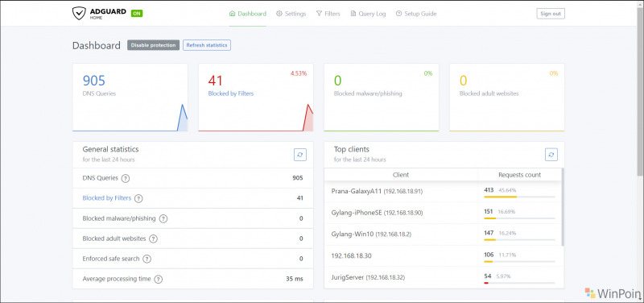Open the Filters tab
This screenshot has height=303, width=644.
point(328,14)
